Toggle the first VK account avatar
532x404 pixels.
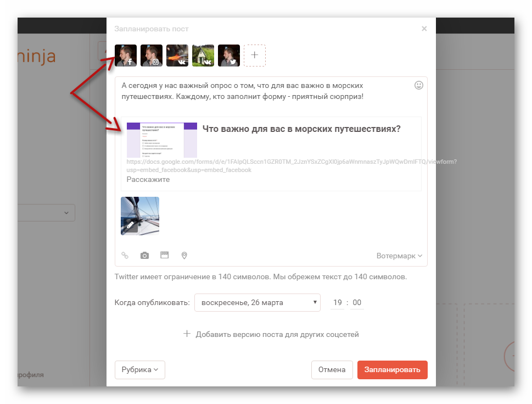coord(177,56)
